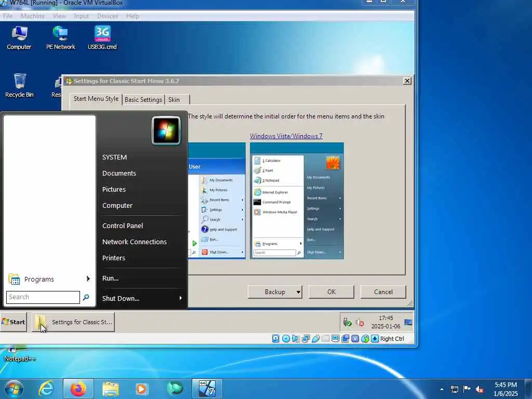The image size is (532, 399).
Task: Click the VirtualBox keyboard capture arrow icon
Action: (x=375, y=339)
